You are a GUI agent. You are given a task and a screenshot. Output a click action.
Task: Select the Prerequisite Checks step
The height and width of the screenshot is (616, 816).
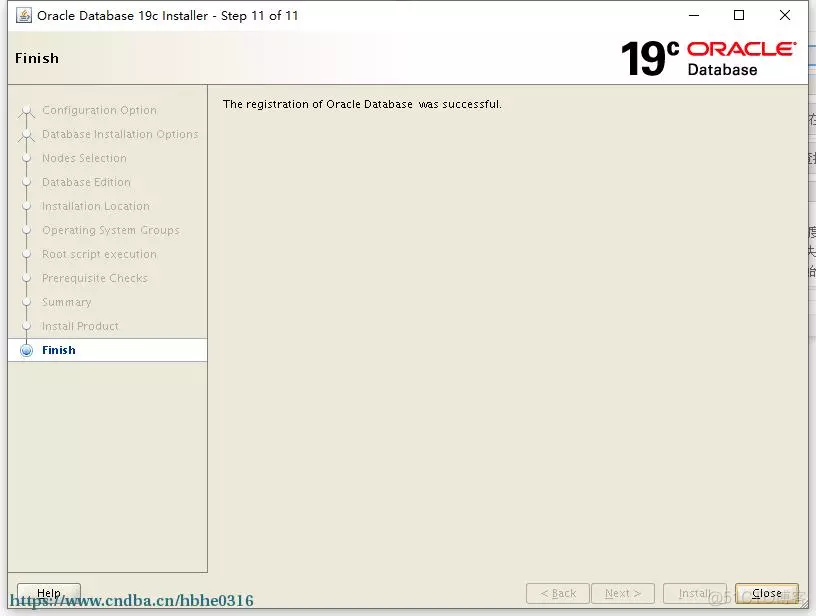click(x=95, y=278)
